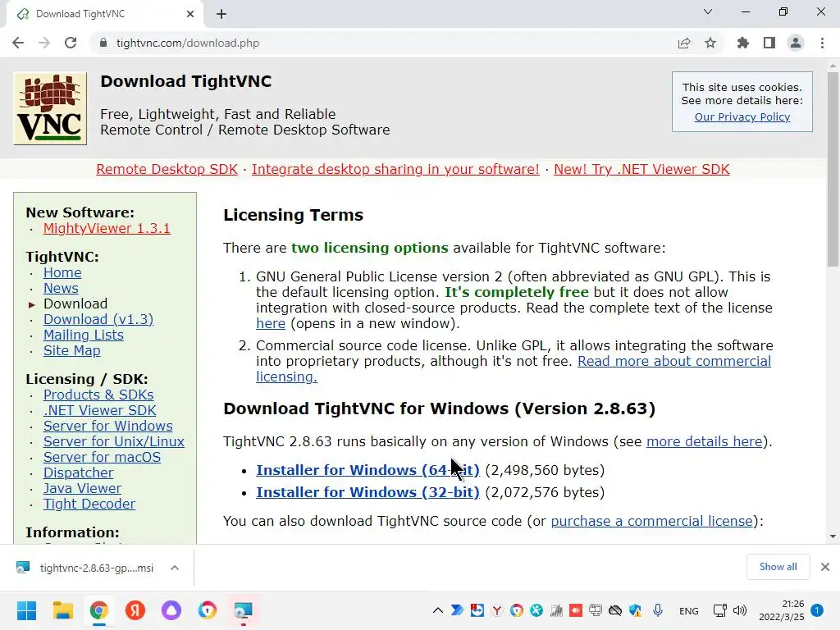Open MightyViewer 1.3.1 link

pyautogui.click(x=107, y=228)
